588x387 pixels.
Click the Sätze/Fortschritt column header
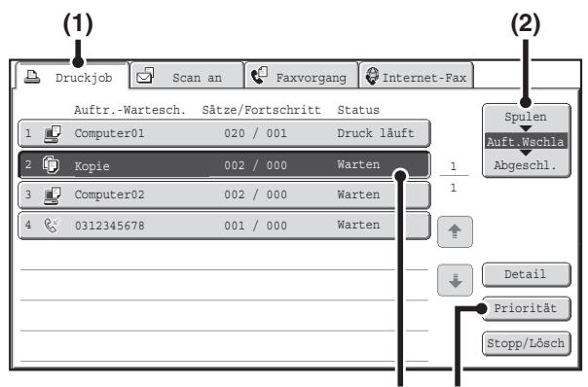(261, 110)
